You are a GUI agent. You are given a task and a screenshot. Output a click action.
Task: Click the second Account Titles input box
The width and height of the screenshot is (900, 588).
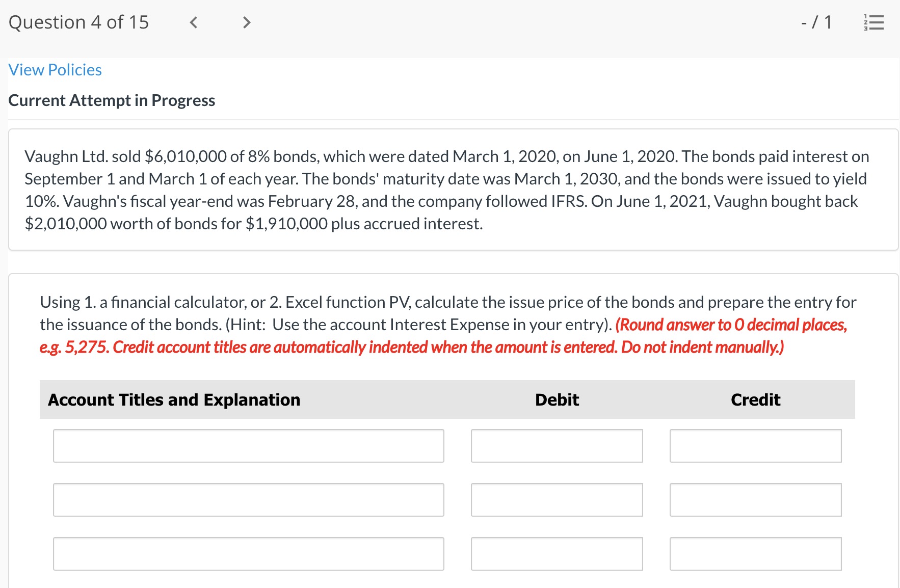248,499
